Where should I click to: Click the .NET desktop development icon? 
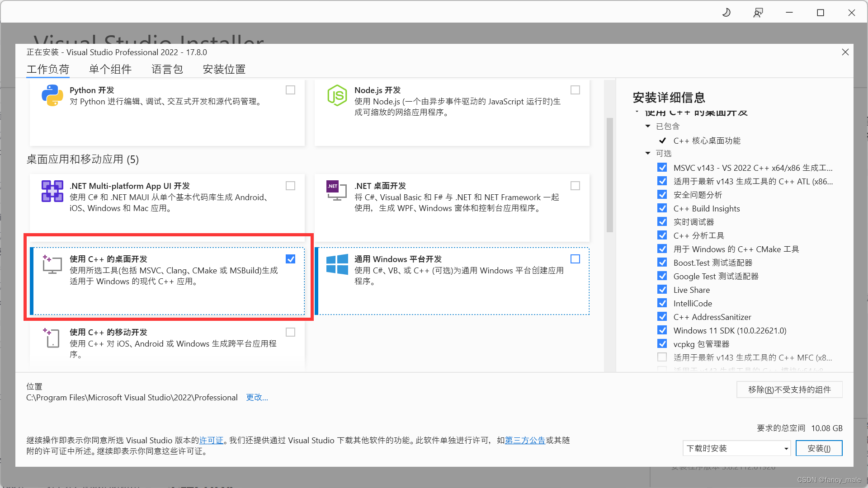[336, 191]
